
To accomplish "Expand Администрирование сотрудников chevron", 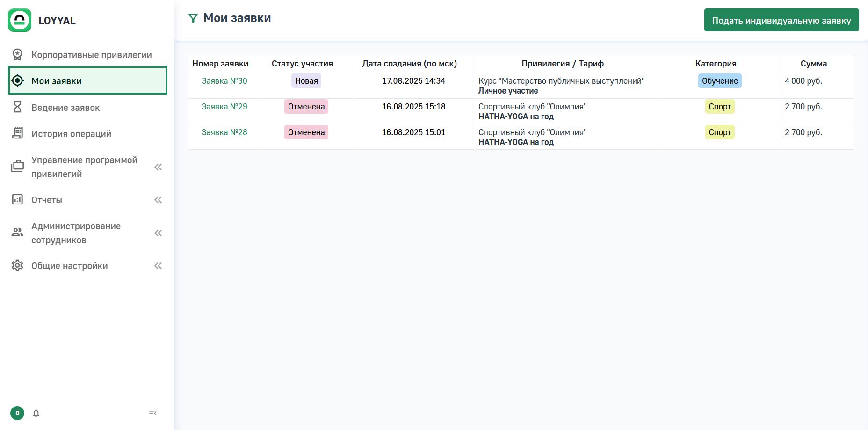I will pyautogui.click(x=158, y=233).
